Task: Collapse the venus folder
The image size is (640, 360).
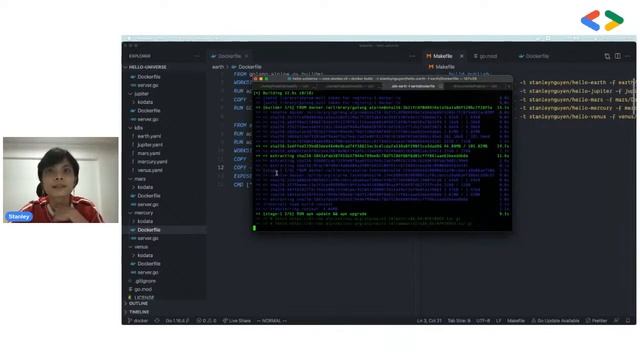Action: coord(141,247)
